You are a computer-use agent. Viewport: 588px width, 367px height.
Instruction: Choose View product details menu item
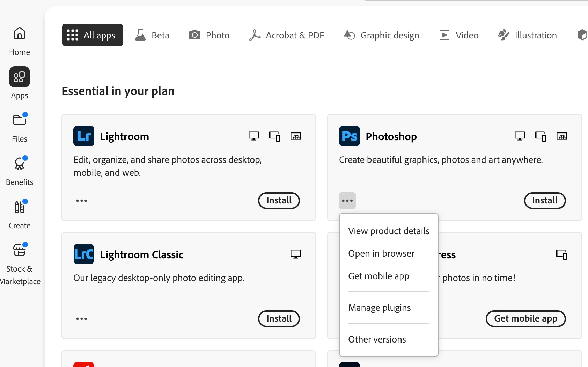tap(389, 231)
